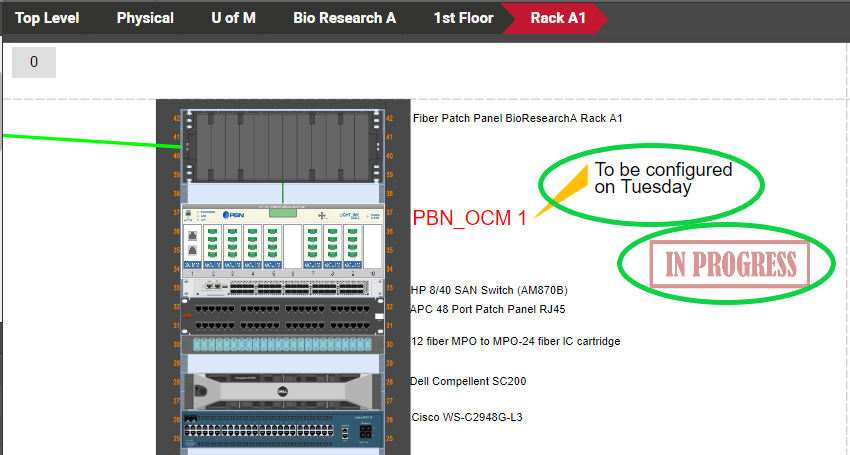The height and width of the screenshot is (455, 850).
Task: Select the empty slot 10 in PBN chassis
Action: pos(372,247)
